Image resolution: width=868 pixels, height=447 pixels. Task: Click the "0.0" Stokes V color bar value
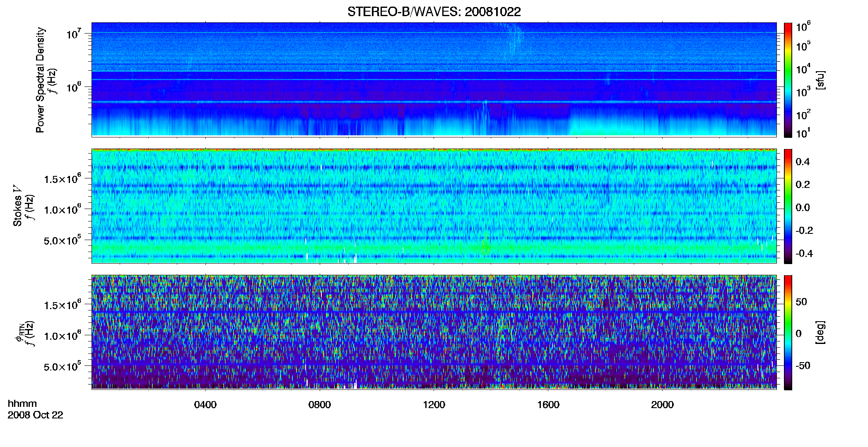803,208
